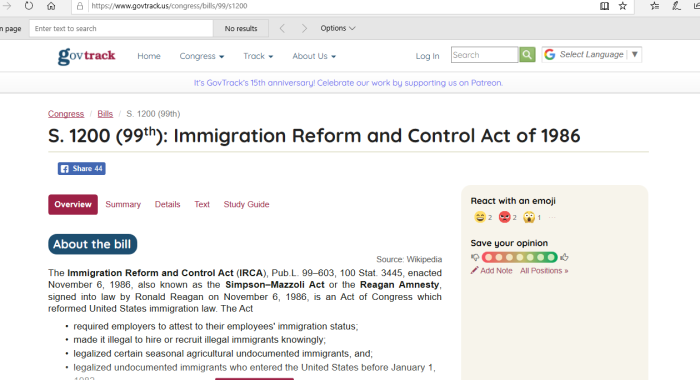The height and width of the screenshot is (380, 700).
Task: Click the thumbs up opinion icon
Action: click(564, 257)
